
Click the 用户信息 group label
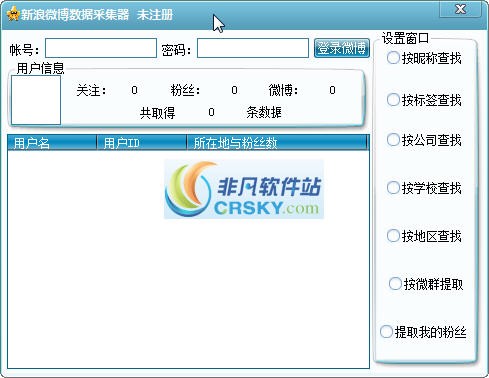coord(40,68)
